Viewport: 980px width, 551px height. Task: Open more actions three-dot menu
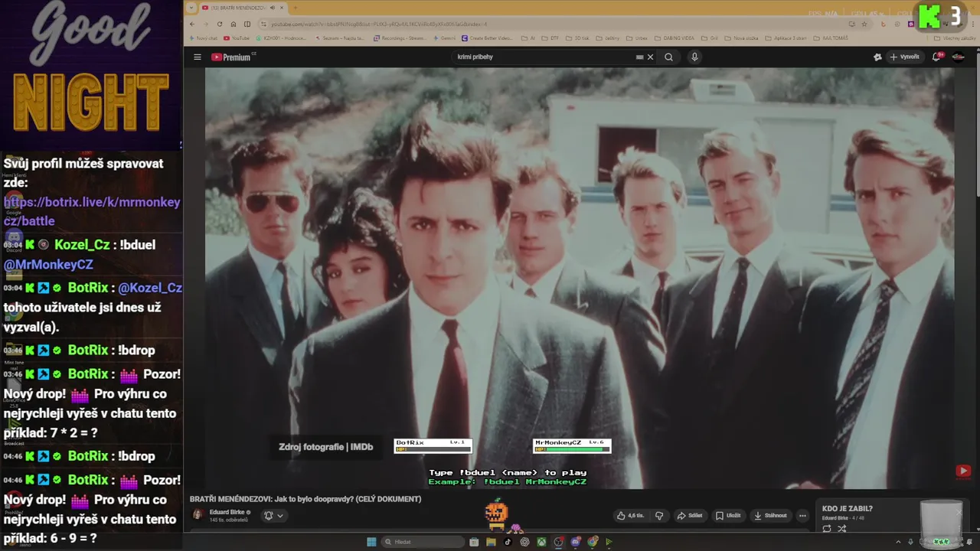coord(802,515)
